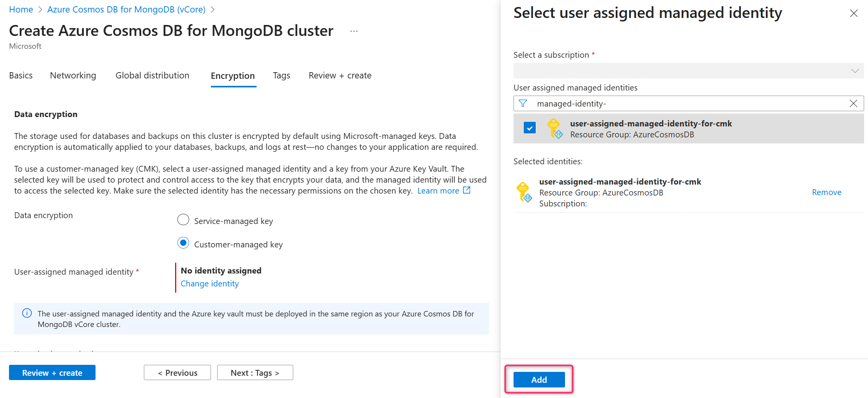The image size is (868, 398).
Task: Click the external link icon beside Learn more
Action: [x=467, y=190]
